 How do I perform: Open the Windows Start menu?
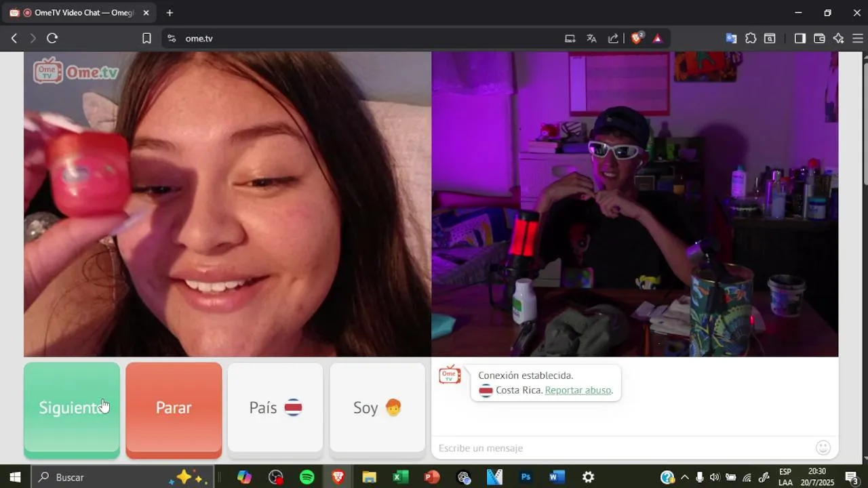pyautogui.click(x=15, y=477)
